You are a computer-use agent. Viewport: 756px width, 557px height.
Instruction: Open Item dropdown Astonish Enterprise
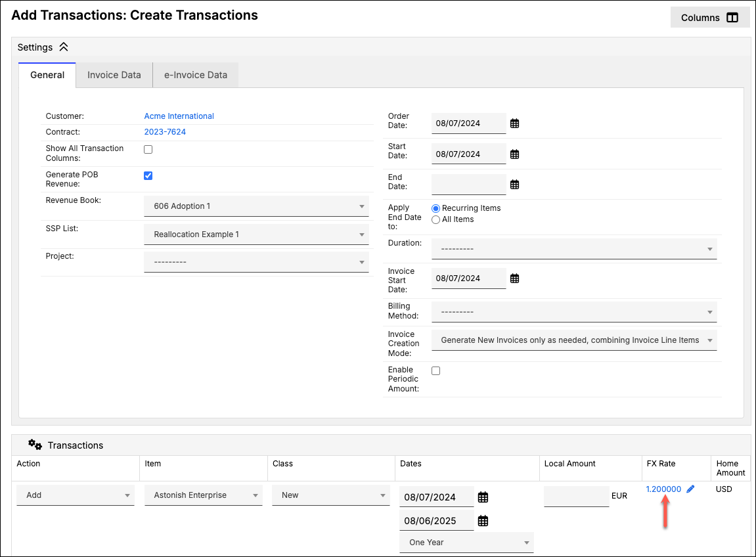click(204, 495)
